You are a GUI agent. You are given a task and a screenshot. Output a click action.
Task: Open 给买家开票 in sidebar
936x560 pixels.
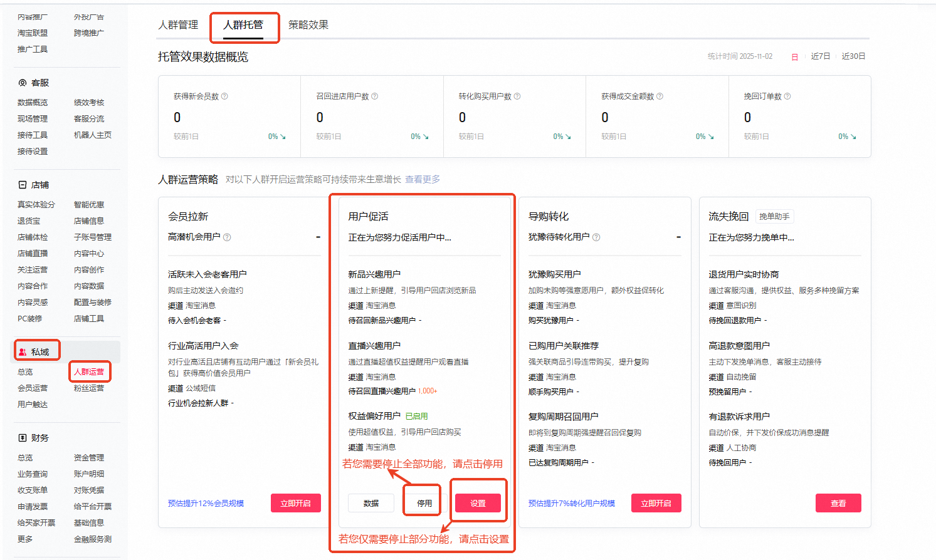point(36,523)
